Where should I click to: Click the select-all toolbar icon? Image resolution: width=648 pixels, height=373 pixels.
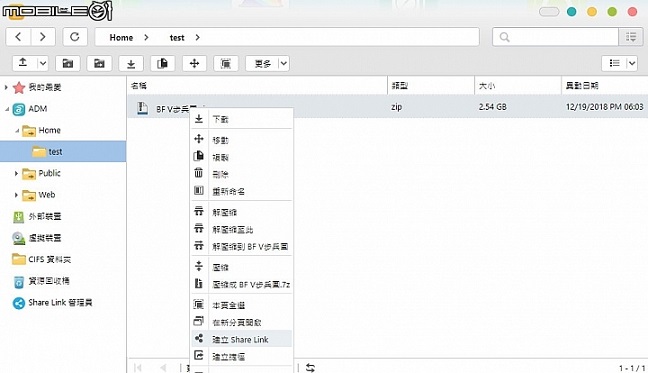pyautogui.click(x=226, y=64)
